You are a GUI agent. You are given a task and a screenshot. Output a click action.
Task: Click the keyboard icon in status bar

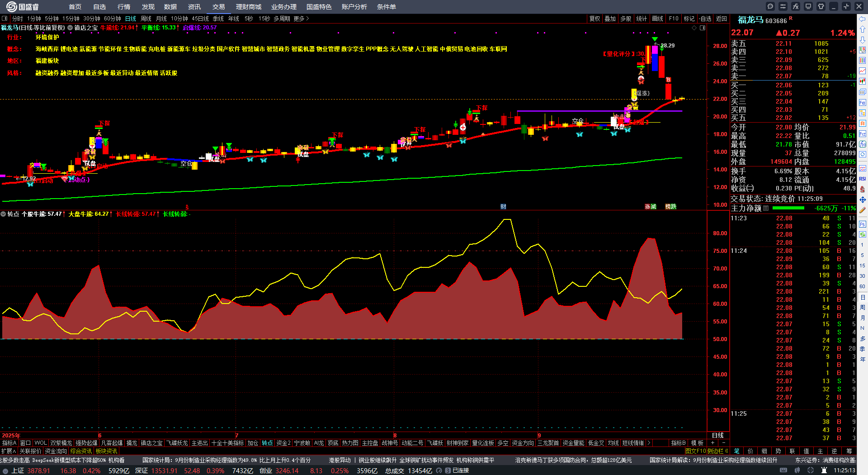click(x=783, y=470)
